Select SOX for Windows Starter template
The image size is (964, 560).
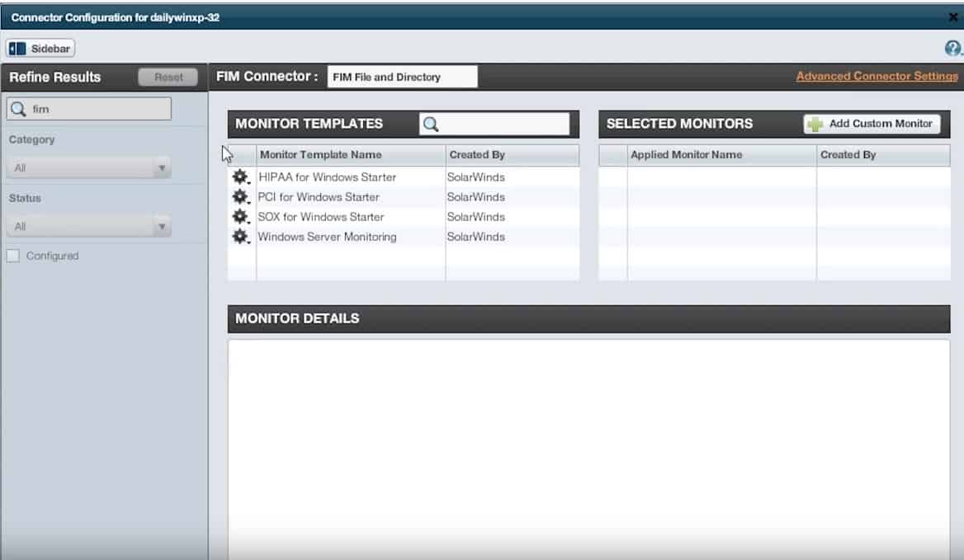pyautogui.click(x=321, y=217)
